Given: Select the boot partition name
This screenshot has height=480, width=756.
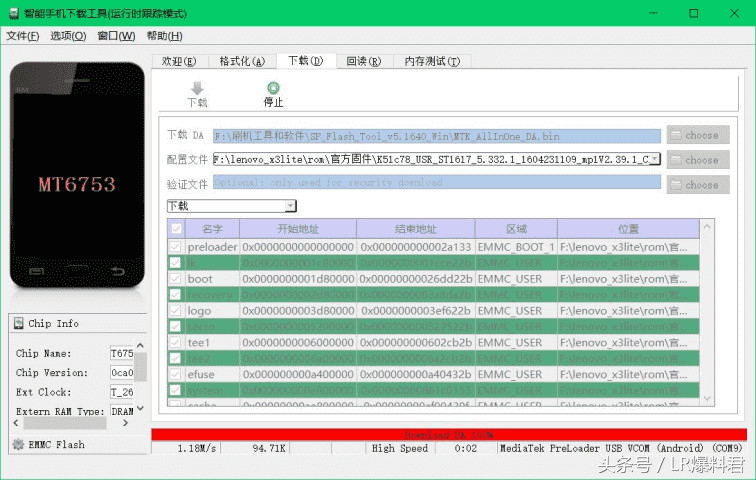Looking at the screenshot, I should coord(200,279).
